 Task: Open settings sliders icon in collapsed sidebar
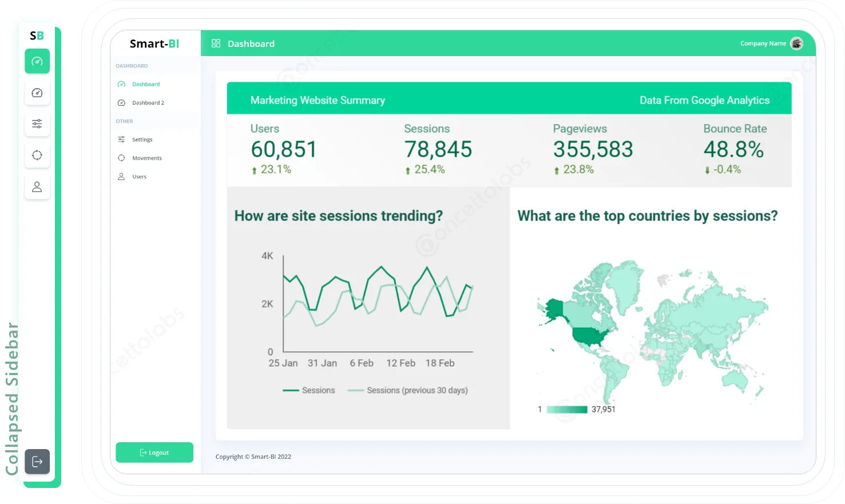coord(37,124)
